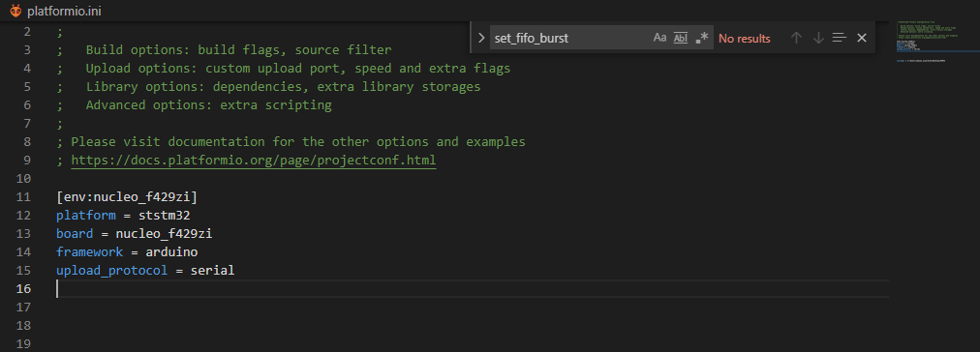The height and width of the screenshot is (352, 980).
Task: Click the ststm32 value
Action: tap(165, 216)
